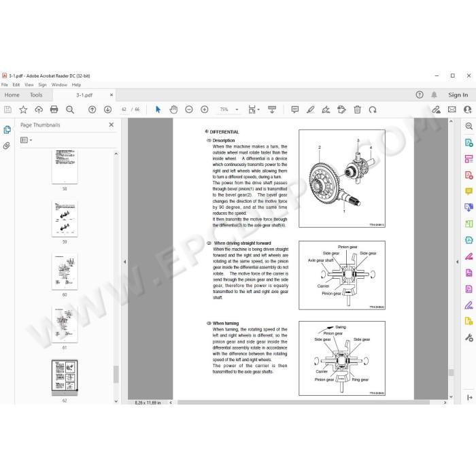
Task: Select the Highlight text pen tool
Action: click(x=310, y=109)
